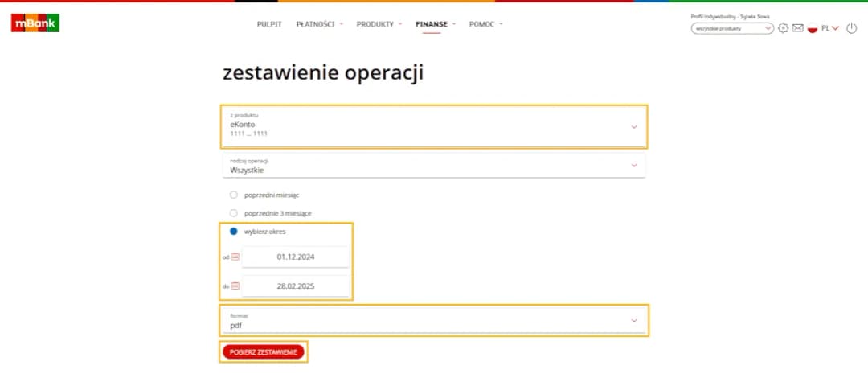Select 'poprzednie 3 miesiące' radio option

click(234, 213)
